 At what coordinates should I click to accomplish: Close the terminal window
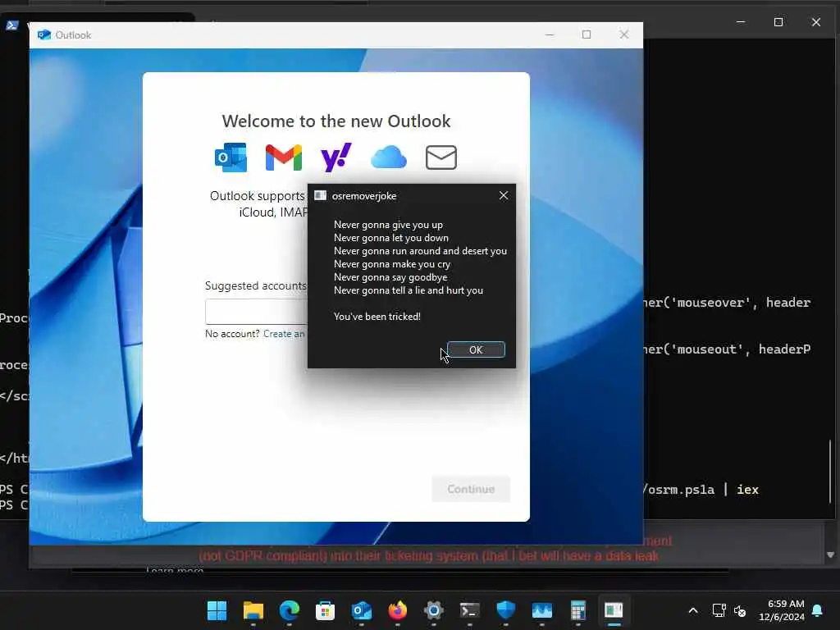pyautogui.click(x=816, y=22)
